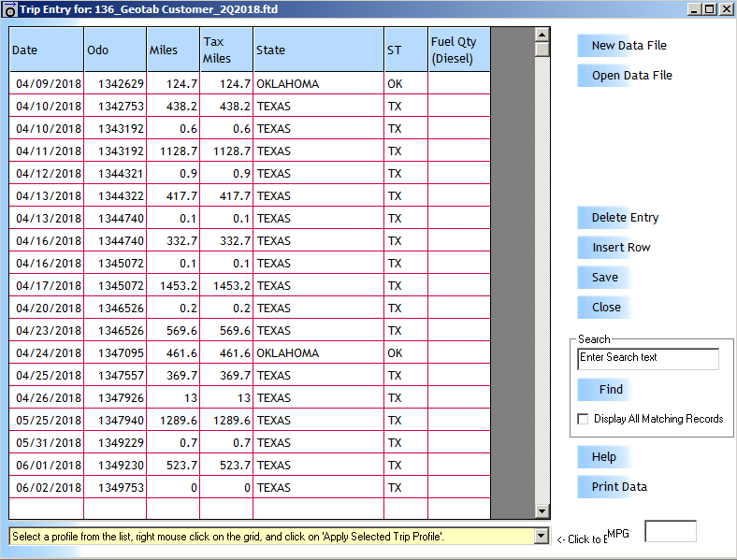Select TEXAS cell for 04/23/2018 row

[x=319, y=331]
